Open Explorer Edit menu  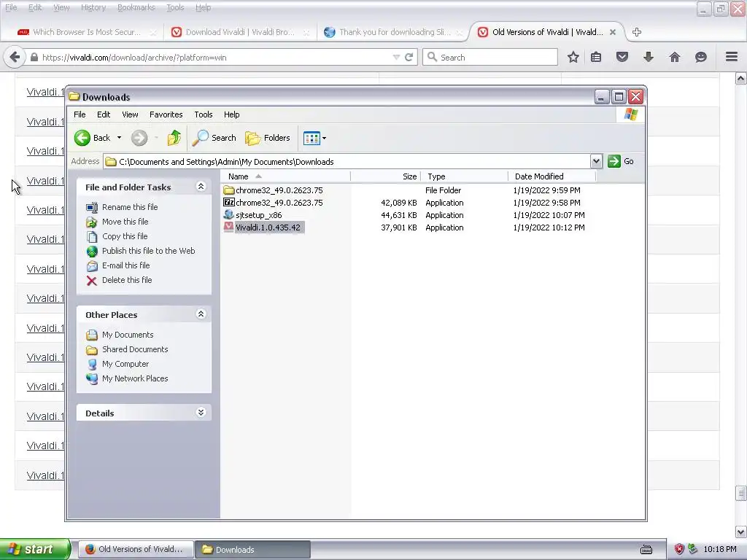pyautogui.click(x=104, y=114)
